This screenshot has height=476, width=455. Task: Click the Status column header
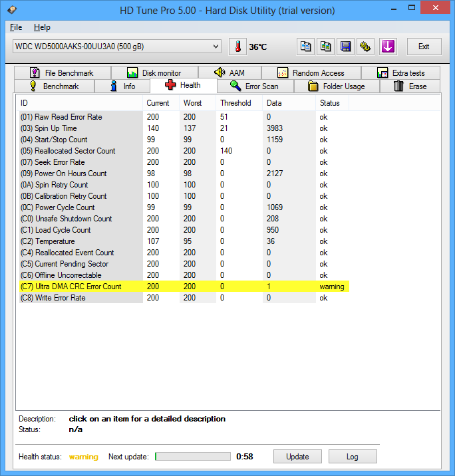point(333,103)
